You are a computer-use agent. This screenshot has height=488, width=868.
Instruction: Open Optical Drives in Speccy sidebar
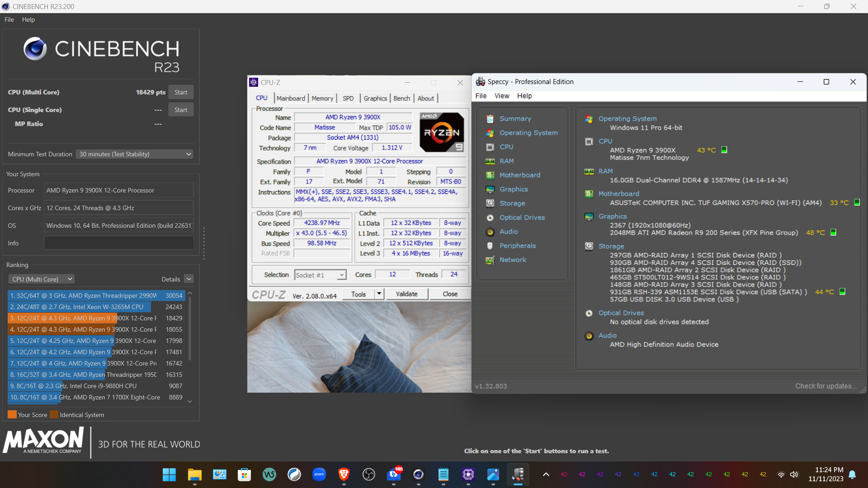[x=522, y=217]
